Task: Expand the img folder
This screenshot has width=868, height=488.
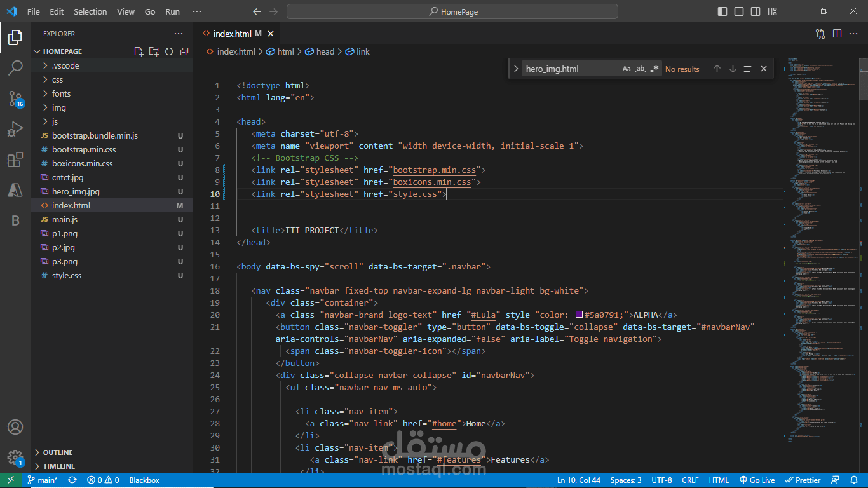Action: (112, 107)
